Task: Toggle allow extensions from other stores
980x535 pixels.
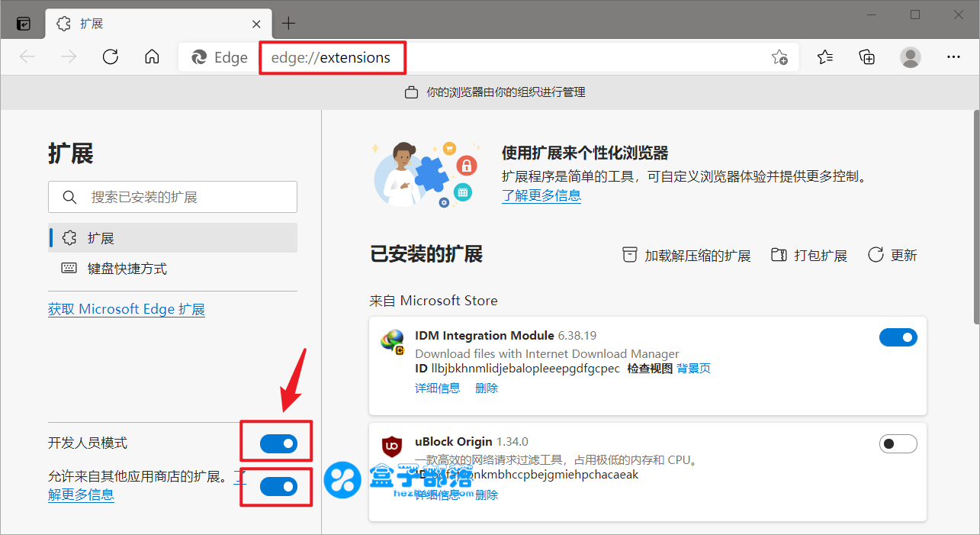Action: point(278,486)
